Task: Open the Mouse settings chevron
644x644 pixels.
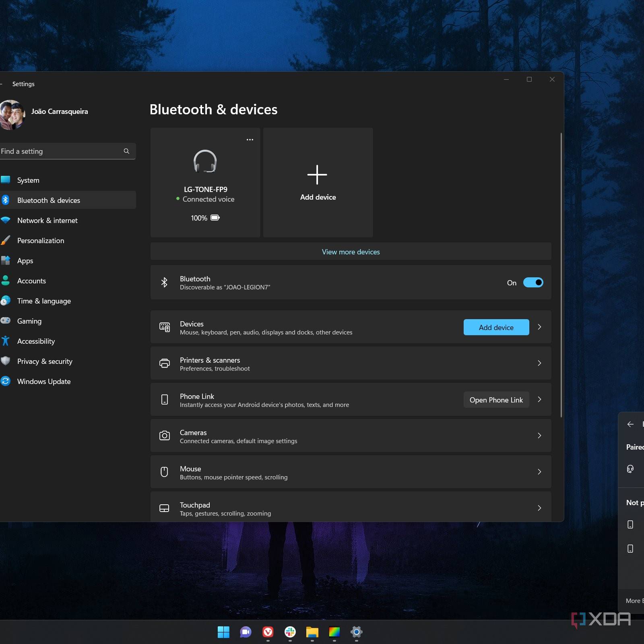Action: (x=539, y=472)
